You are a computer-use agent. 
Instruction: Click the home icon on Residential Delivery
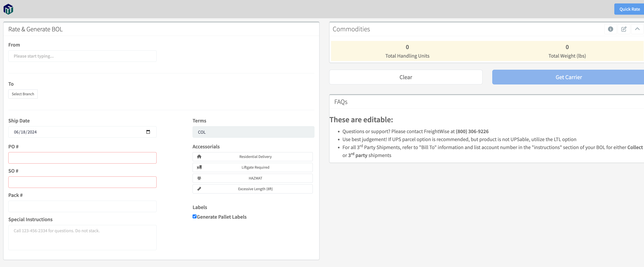point(199,156)
